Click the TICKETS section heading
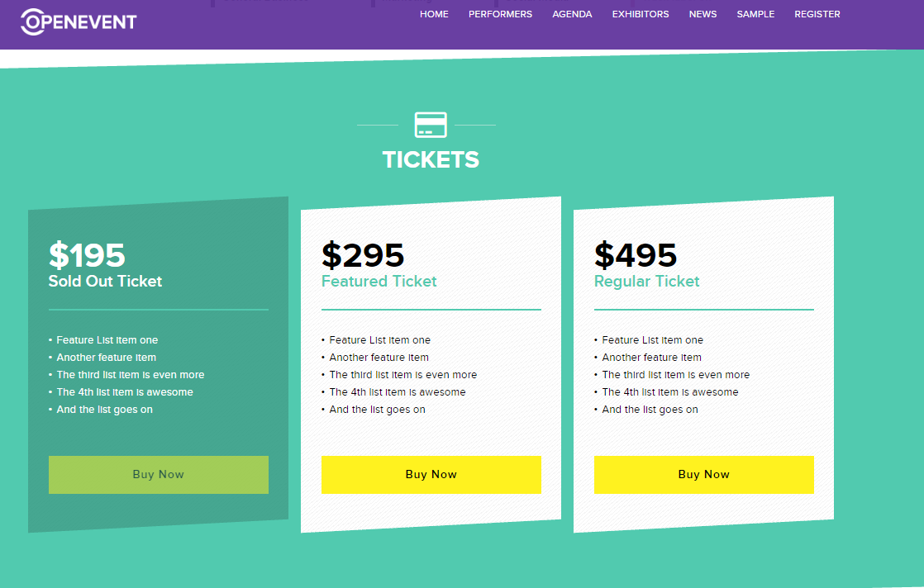Screen dimensions: 924x588 pos(431,160)
